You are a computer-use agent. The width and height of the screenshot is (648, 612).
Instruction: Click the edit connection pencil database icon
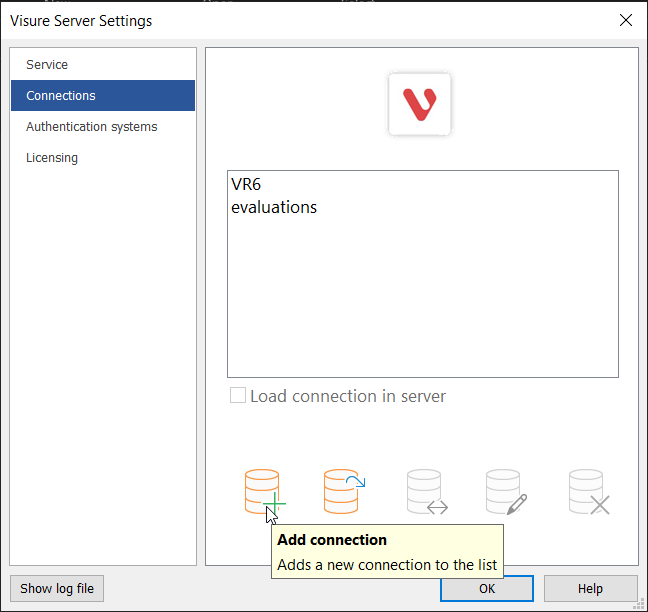pyautogui.click(x=506, y=491)
